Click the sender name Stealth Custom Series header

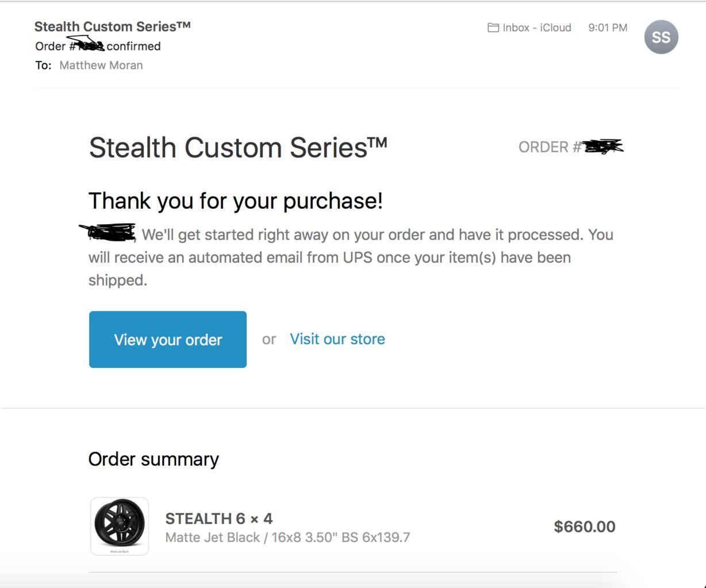click(x=113, y=26)
